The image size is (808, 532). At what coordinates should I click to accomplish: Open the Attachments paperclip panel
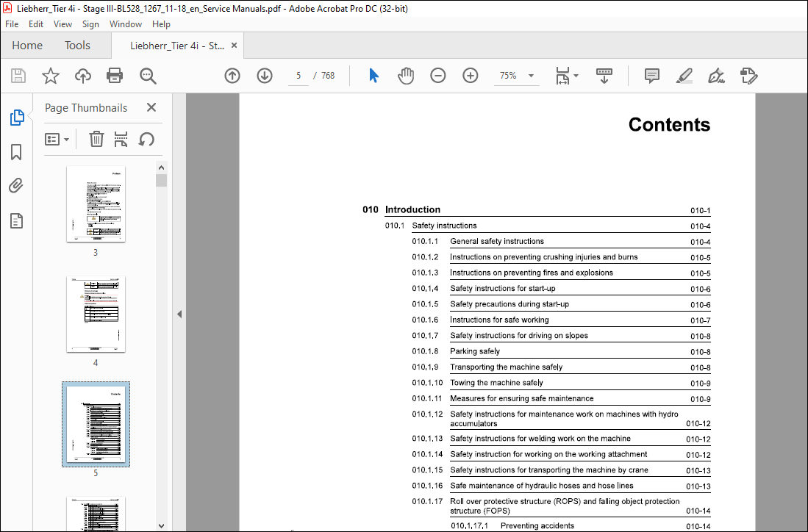tap(16, 185)
